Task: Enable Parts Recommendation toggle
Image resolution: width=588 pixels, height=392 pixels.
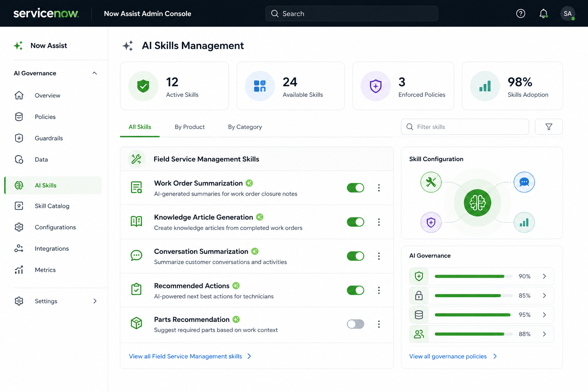Action: (x=355, y=324)
